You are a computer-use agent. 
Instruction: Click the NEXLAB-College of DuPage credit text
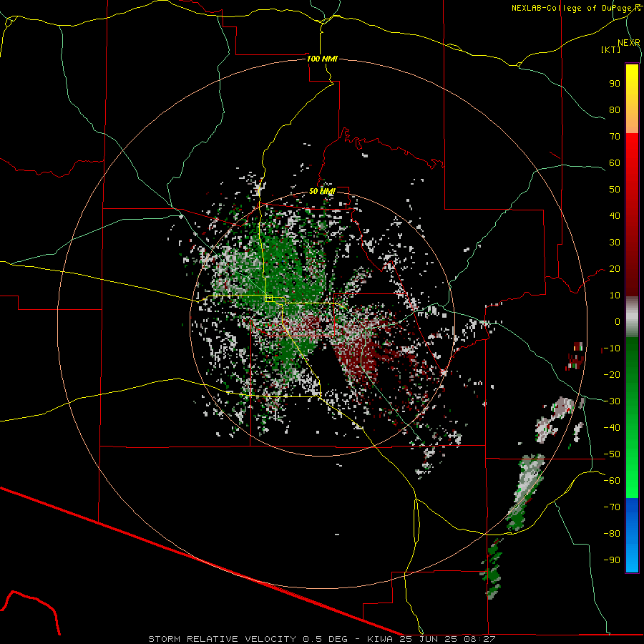click(572, 8)
